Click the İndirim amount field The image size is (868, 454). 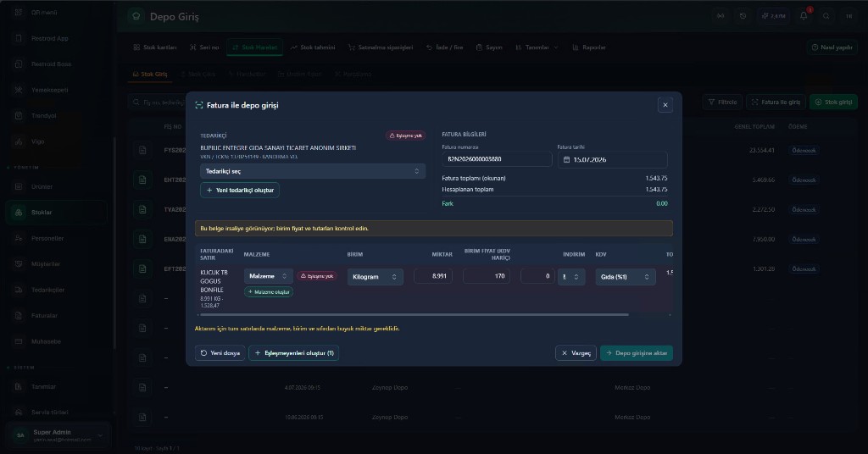(x=537, y=276)
